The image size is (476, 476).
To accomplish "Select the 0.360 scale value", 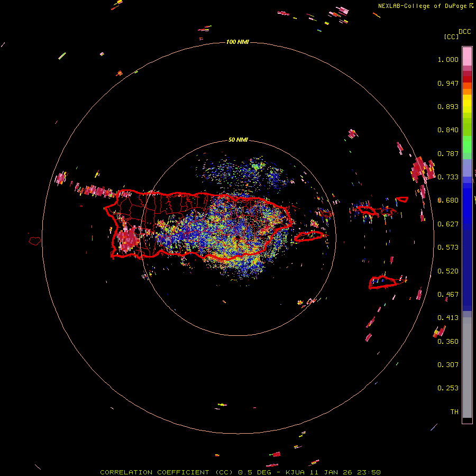I will (x=448, y=342).
